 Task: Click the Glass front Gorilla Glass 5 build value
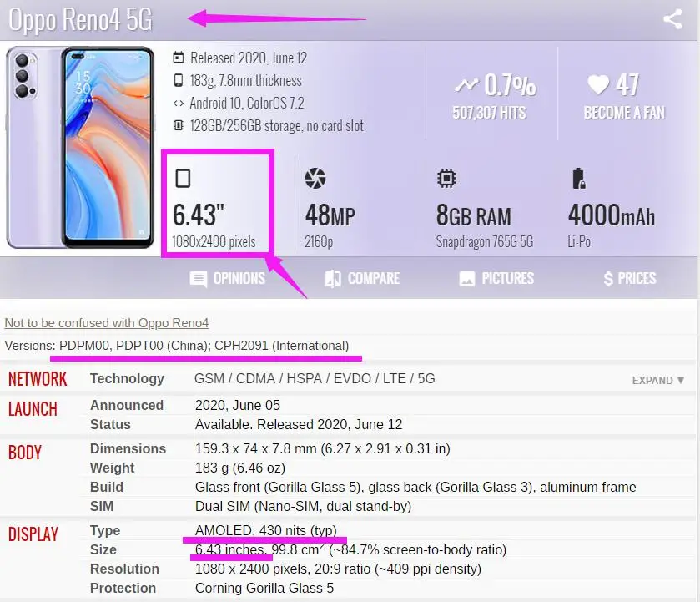pyautogui.click(x=415, y=487)
